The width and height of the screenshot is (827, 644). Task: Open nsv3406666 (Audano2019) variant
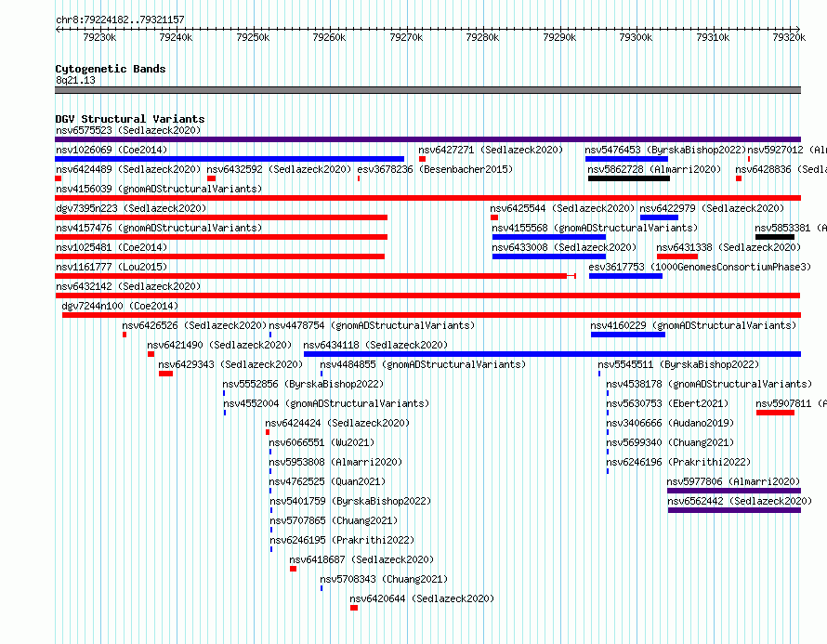pos(670,423)
